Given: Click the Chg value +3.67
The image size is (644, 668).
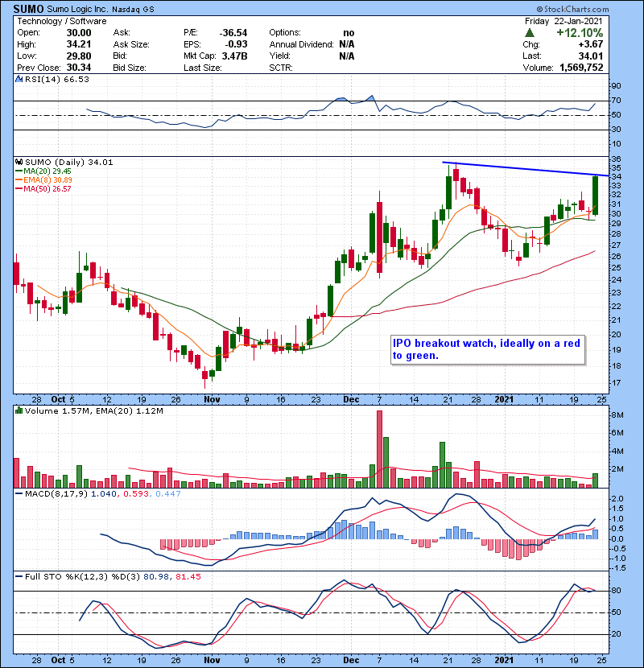Looking at the screenshot, I should [x=590, y=44].
